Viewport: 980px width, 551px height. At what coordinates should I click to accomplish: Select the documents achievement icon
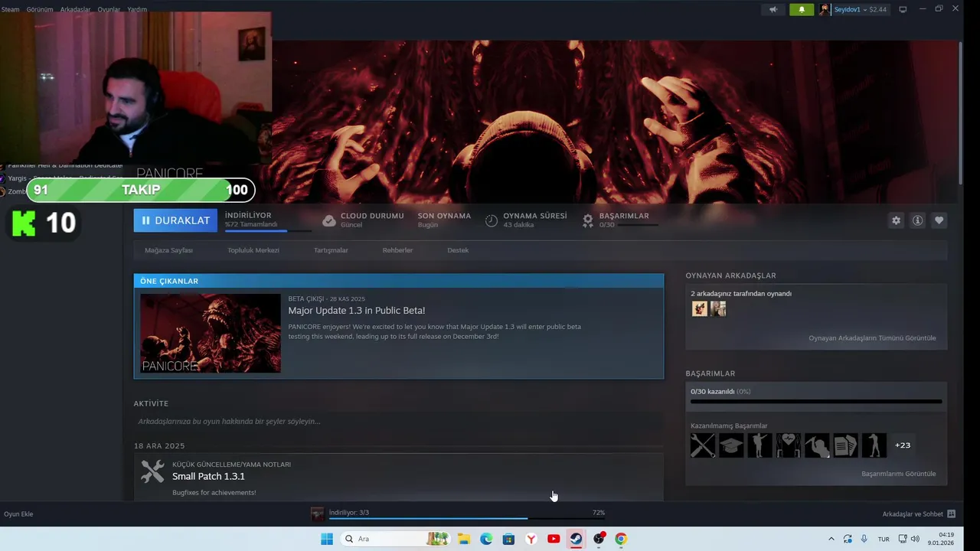coord(845,445)
